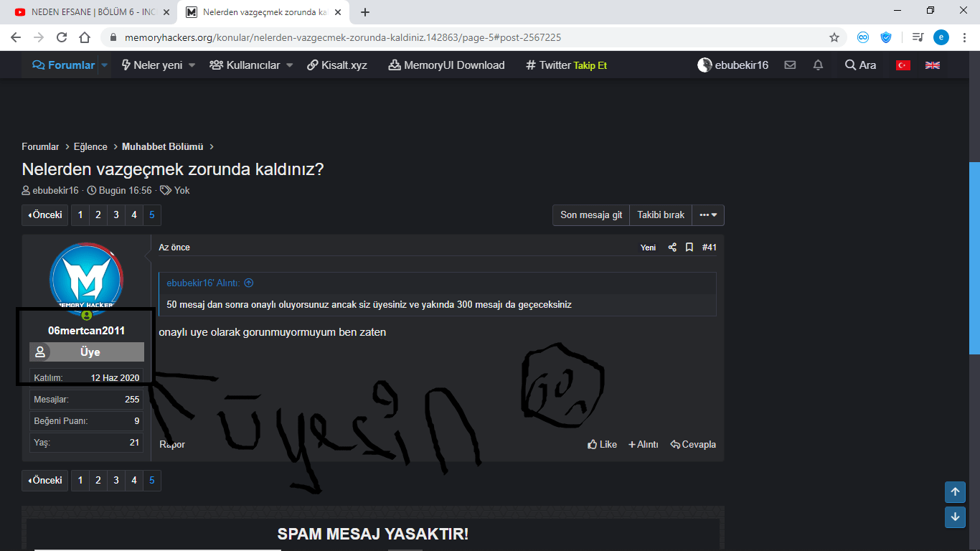The width and height of the screenshot is (980, 551).
Task: Jump to quoted post via up-arrow icon
Action: click(x=248, y=283)
